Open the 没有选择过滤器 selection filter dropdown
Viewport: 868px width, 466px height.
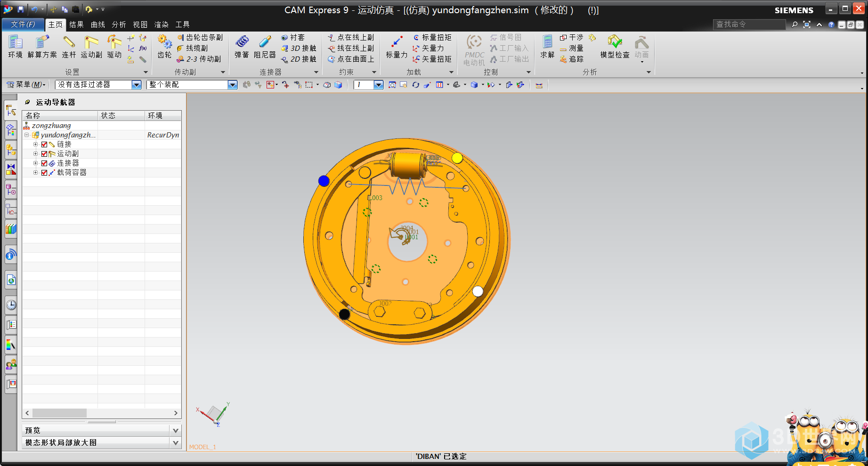click(137, 85)
